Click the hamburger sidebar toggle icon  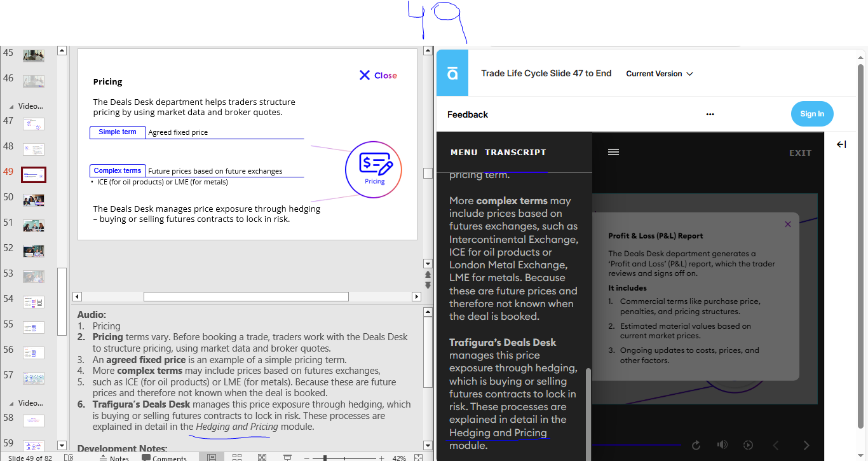pos(613,152)
